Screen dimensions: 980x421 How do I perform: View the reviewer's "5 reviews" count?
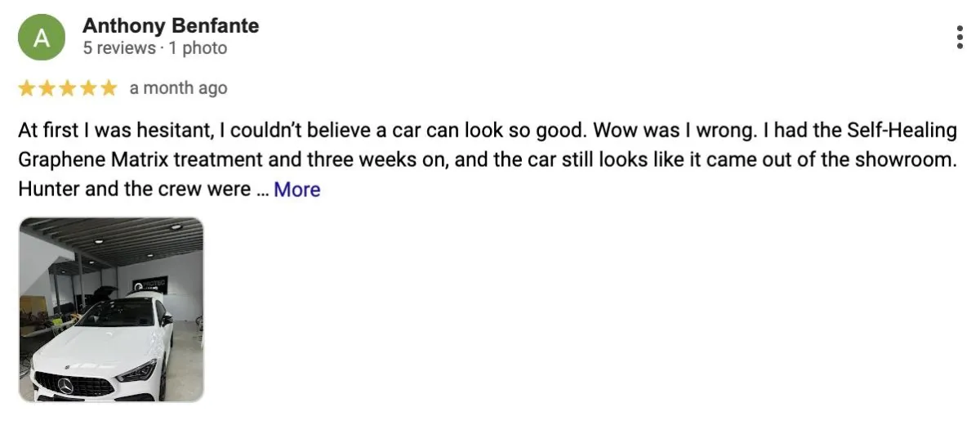[118, 48]
